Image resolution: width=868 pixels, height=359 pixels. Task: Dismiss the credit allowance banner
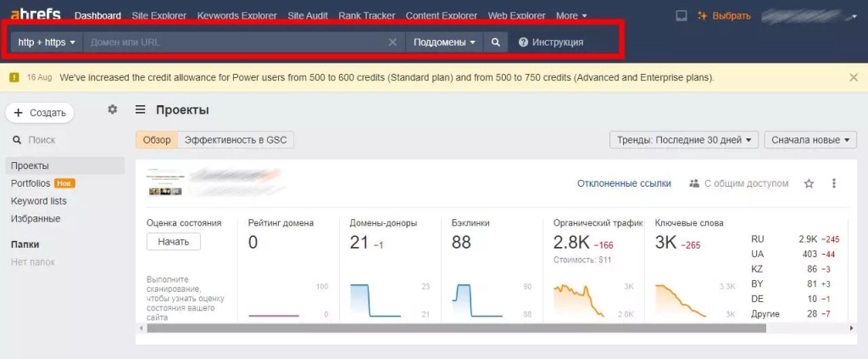[x=854, y=77]
